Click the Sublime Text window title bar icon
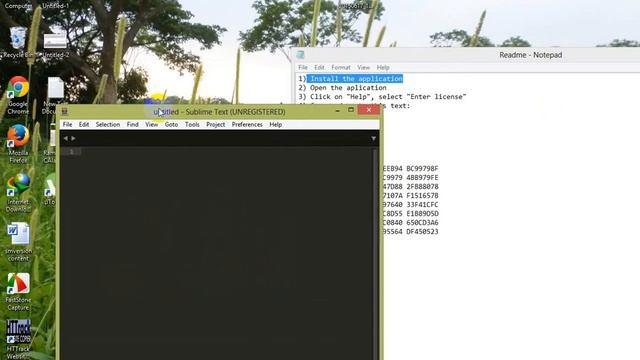640x360 pixels. (x=64, y=111)
